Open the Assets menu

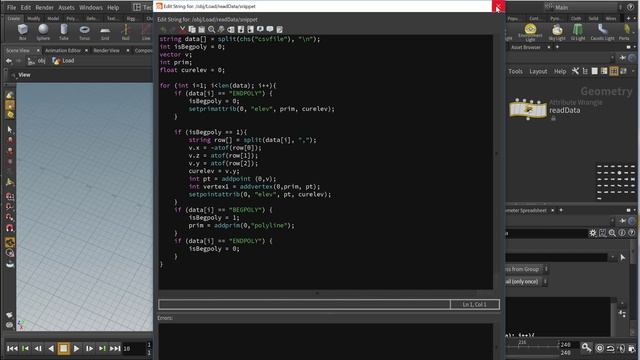pos(66,7)
